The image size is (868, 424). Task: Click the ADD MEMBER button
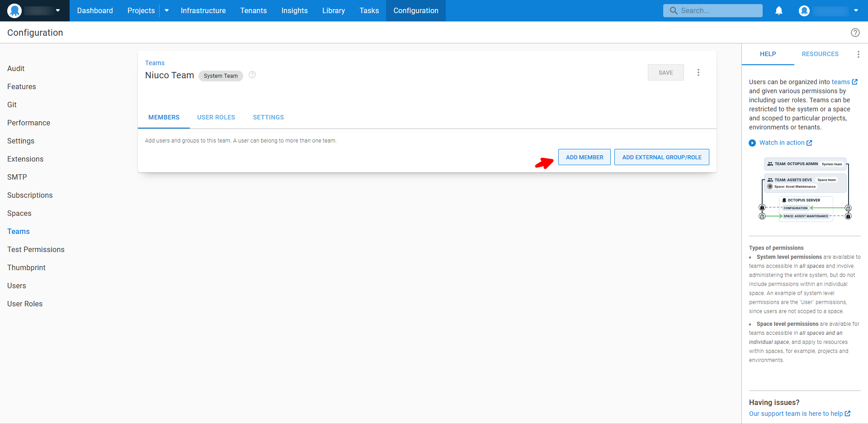[x=585, y=157]
